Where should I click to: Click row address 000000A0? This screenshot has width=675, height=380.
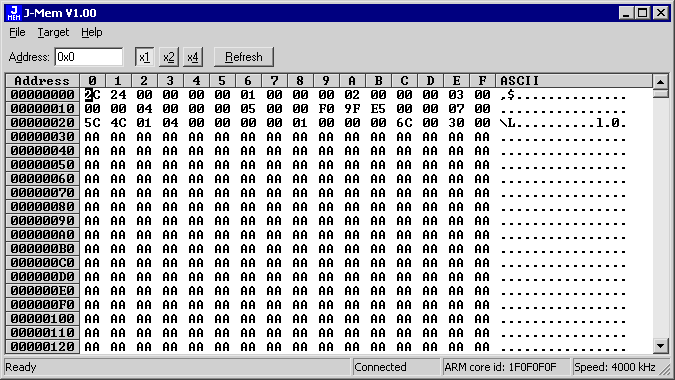42,235
